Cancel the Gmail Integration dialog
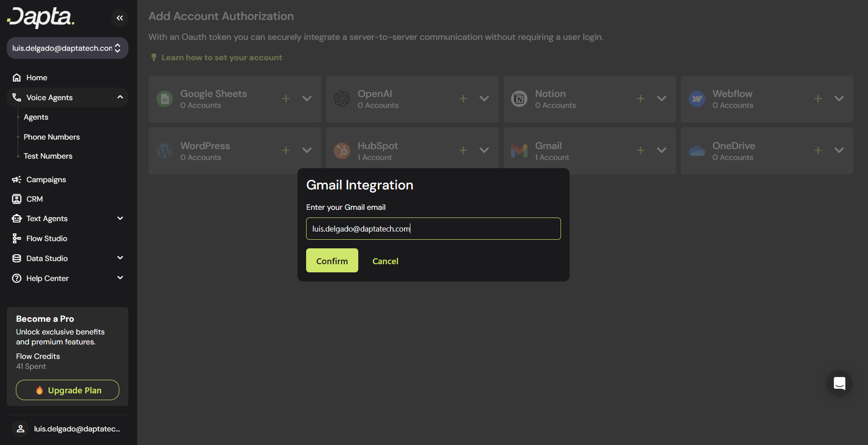This screenshot has height=445, width=868. (x=385, y=261)
